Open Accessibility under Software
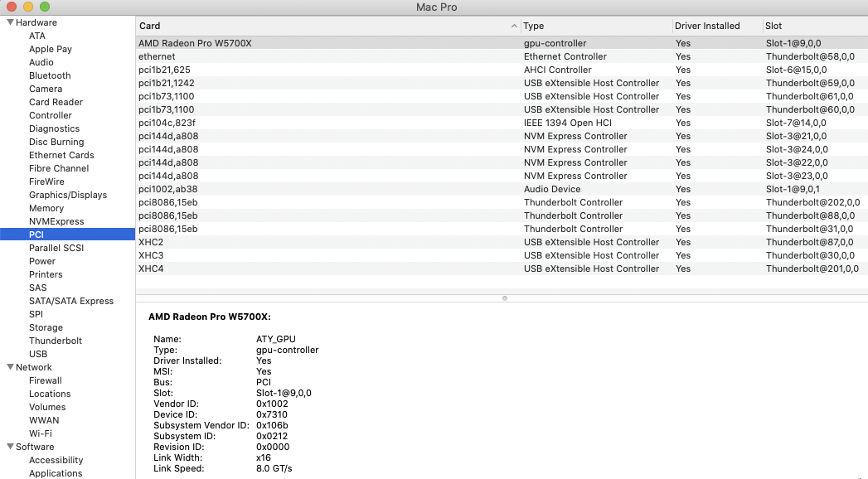The width and height of the screenshot is (868, 479). click(56, 460)
